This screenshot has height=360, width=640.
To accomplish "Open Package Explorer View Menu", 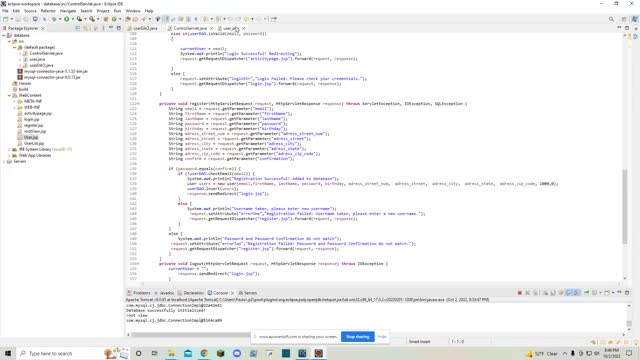I will coord(103,28).
